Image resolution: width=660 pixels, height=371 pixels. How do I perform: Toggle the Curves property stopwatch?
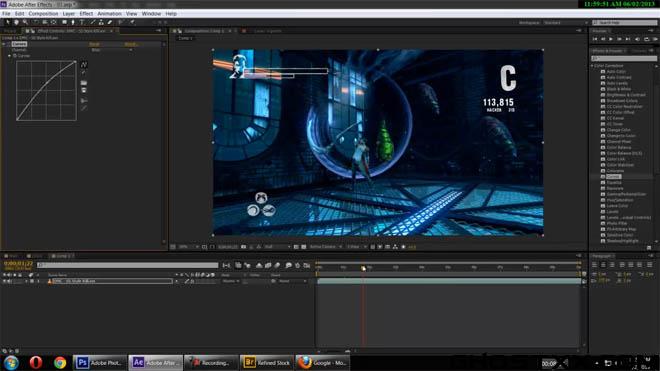pos(15,56)
